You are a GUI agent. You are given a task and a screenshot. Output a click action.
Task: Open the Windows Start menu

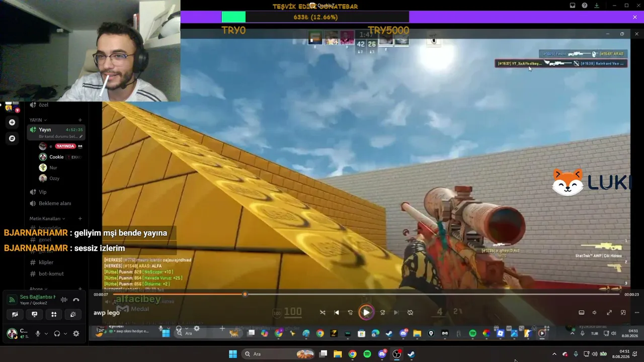pos(233,354)
